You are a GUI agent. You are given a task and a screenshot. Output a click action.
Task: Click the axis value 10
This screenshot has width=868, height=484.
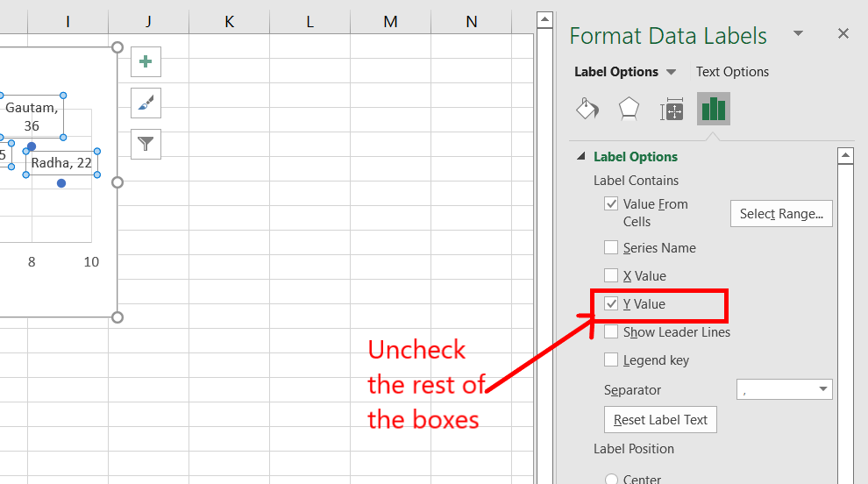(91, 262)
